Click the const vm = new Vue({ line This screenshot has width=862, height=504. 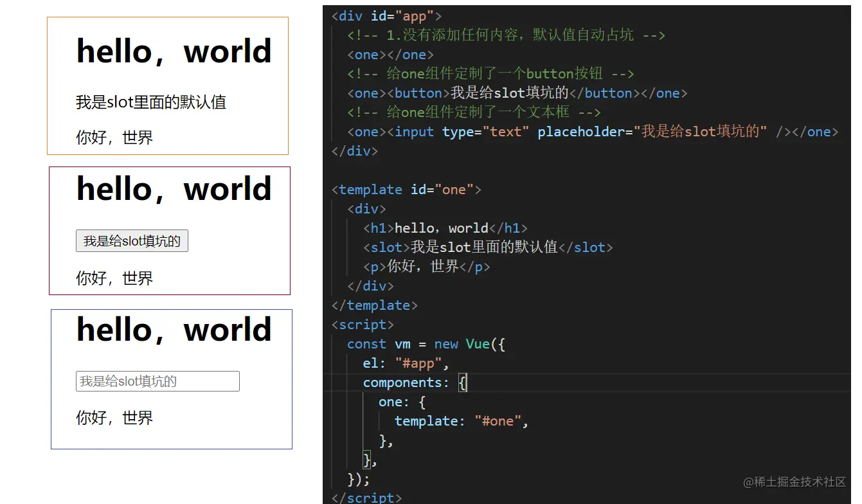tap(426, 344)
